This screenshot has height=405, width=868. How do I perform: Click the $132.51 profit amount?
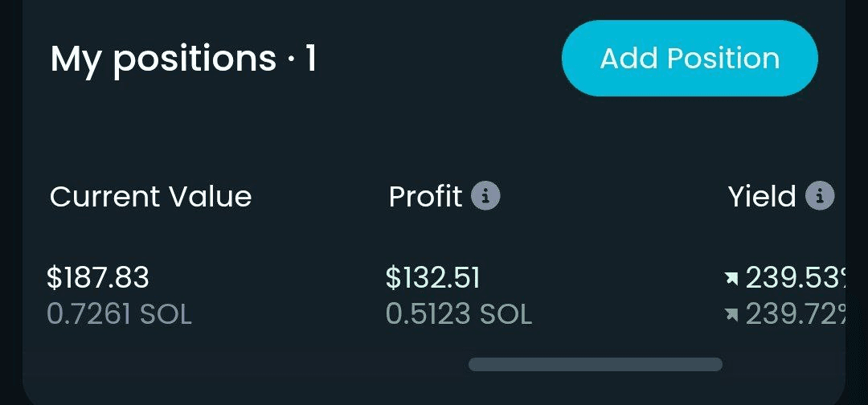[433, 278]
